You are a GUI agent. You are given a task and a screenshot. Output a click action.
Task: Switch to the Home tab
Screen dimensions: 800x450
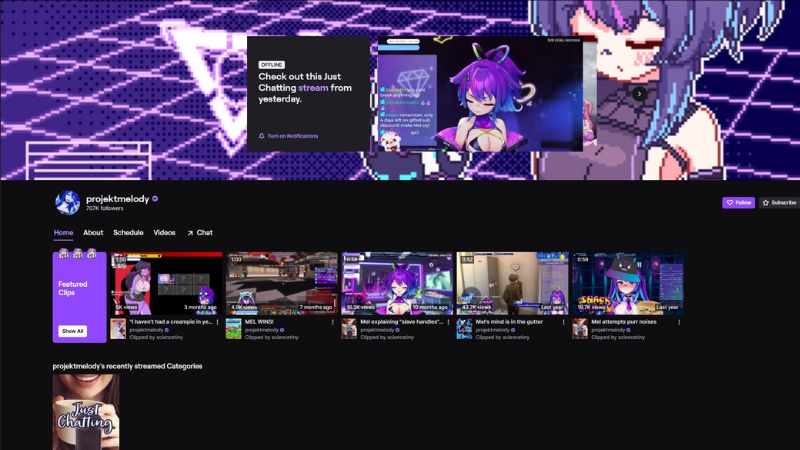(63, 233)
